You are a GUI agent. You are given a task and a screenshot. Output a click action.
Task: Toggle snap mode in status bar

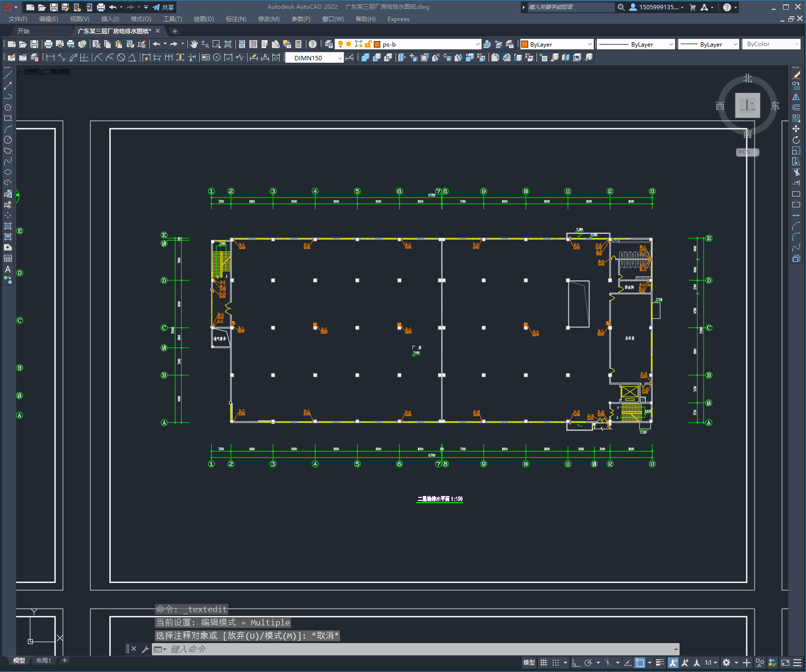(x=556, y=663)
